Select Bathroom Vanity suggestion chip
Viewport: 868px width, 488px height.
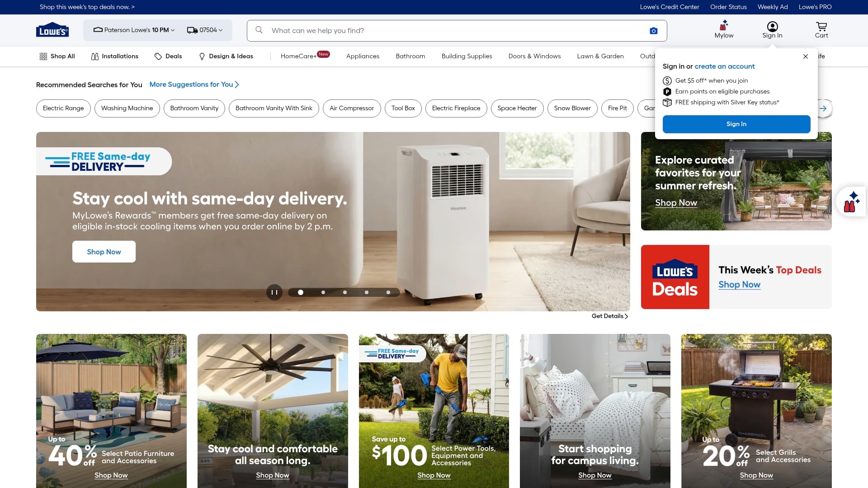click(194, 108)
